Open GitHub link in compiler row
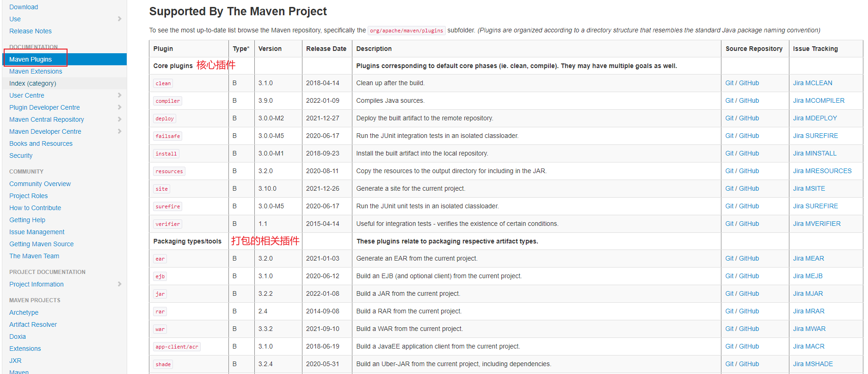 tap(749, 100)
